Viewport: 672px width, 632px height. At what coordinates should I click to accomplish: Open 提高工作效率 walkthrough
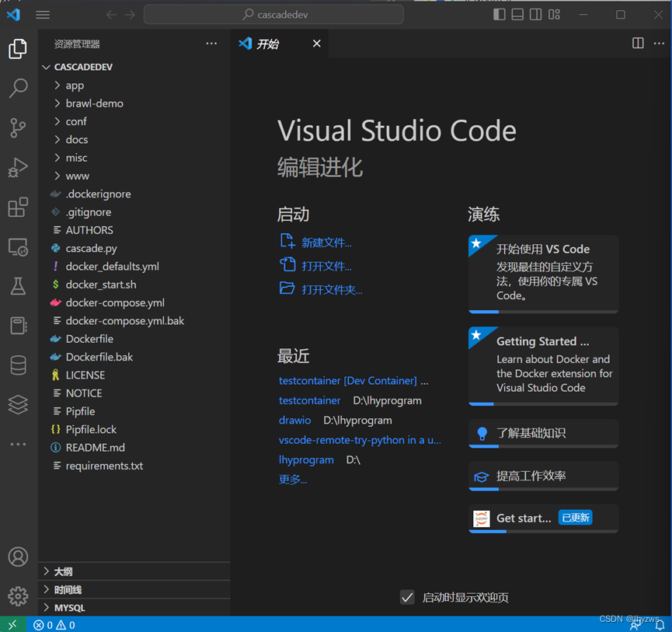tap(543, 476)
